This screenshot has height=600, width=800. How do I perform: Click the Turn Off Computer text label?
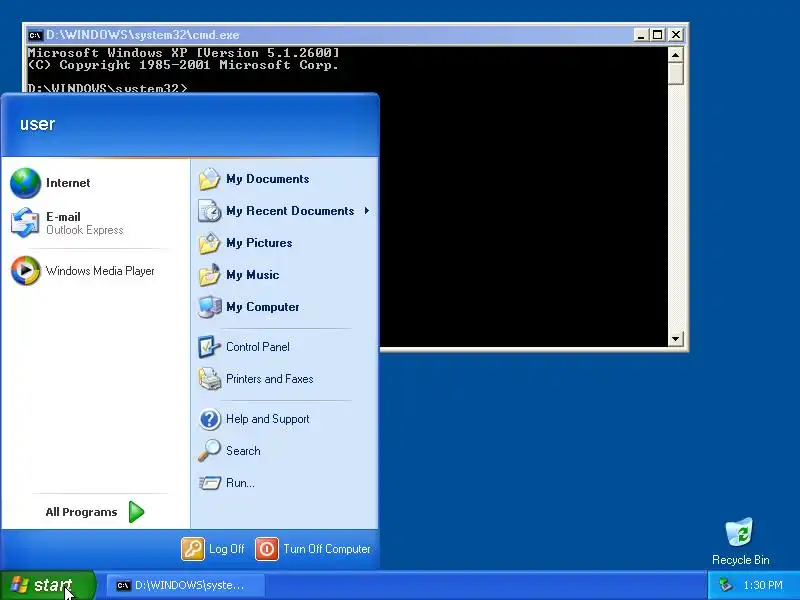point(327,549)
